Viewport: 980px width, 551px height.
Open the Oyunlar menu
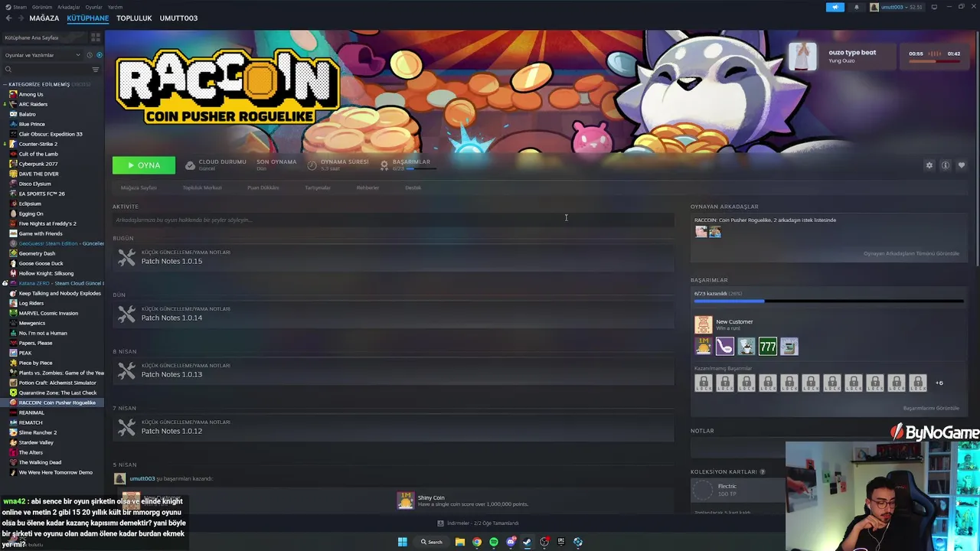point(93,7)
